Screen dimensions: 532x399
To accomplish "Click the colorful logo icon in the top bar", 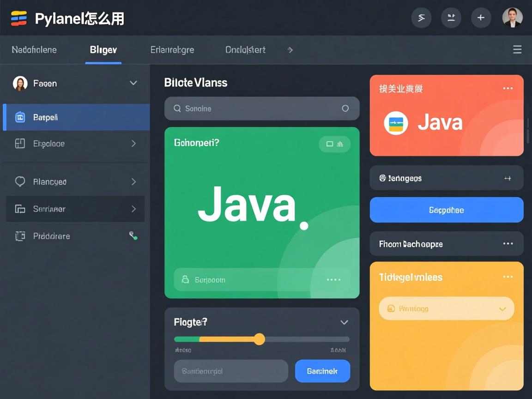I will pyautogui.click(x=18, y=18).
